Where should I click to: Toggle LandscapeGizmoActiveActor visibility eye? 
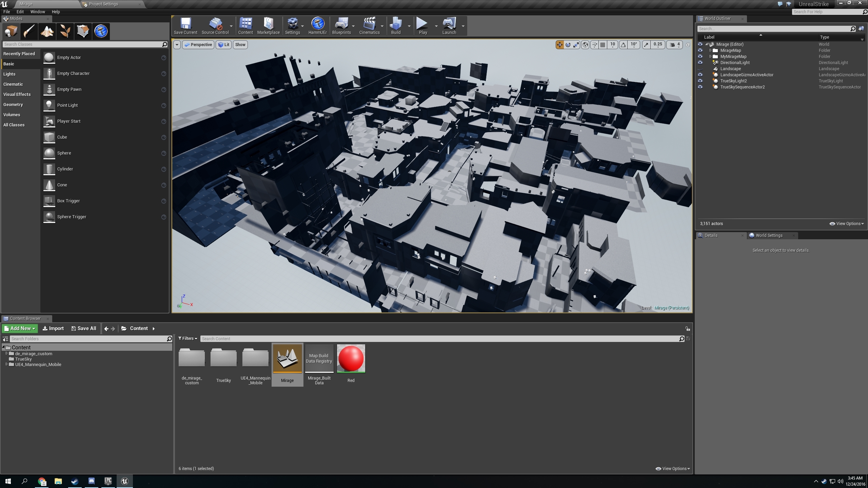(700, 75)
